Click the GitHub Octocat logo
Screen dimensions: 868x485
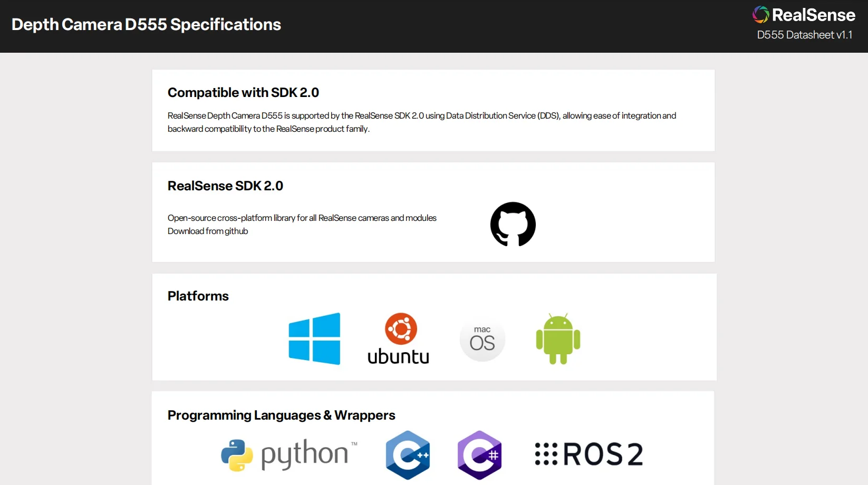point(513,224)
